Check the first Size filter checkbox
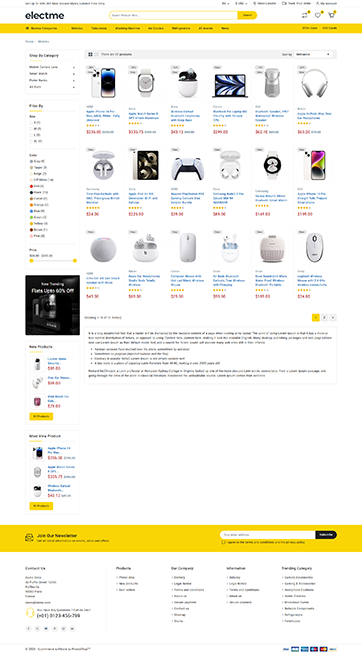 click(31, 123)
